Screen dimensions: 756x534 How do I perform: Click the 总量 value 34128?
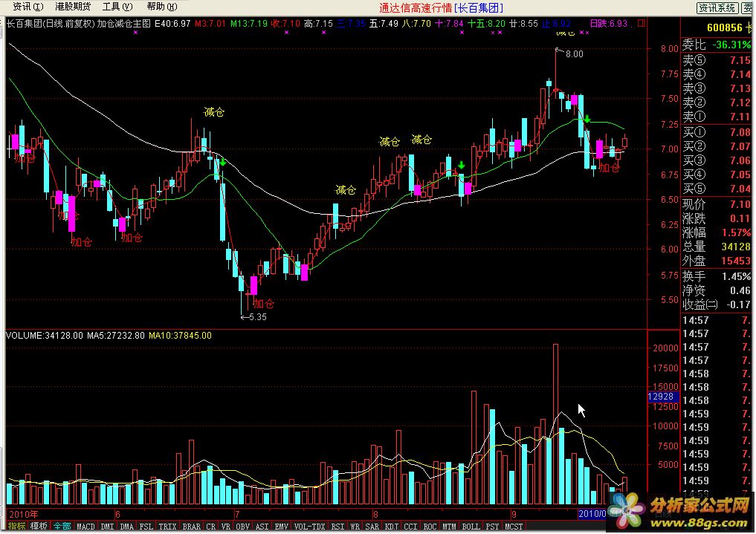click(x=736, y=247)
